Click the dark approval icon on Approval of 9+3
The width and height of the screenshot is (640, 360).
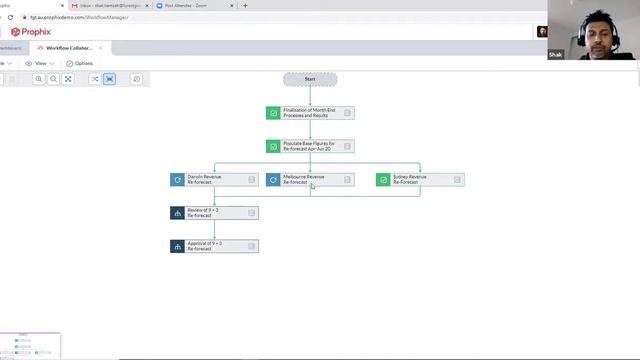[x=178, y=246]
